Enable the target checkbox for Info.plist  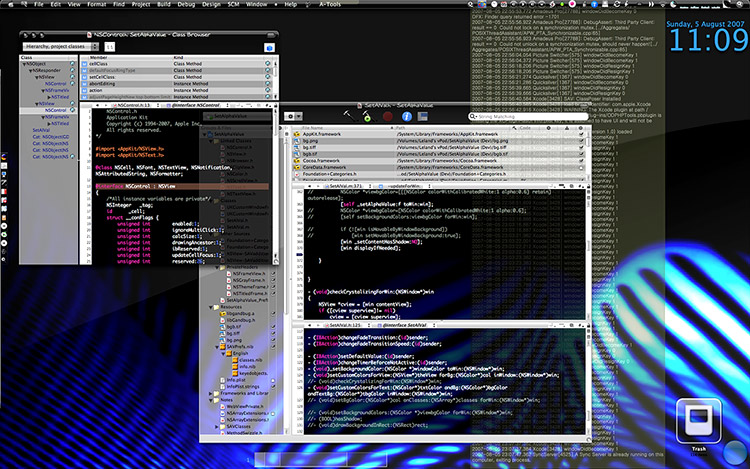point(273,381)
